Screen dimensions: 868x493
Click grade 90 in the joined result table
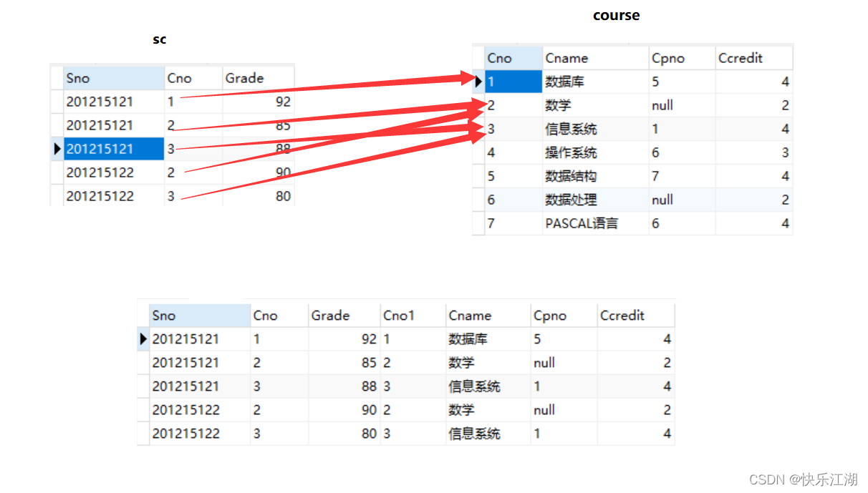(344, 410)
